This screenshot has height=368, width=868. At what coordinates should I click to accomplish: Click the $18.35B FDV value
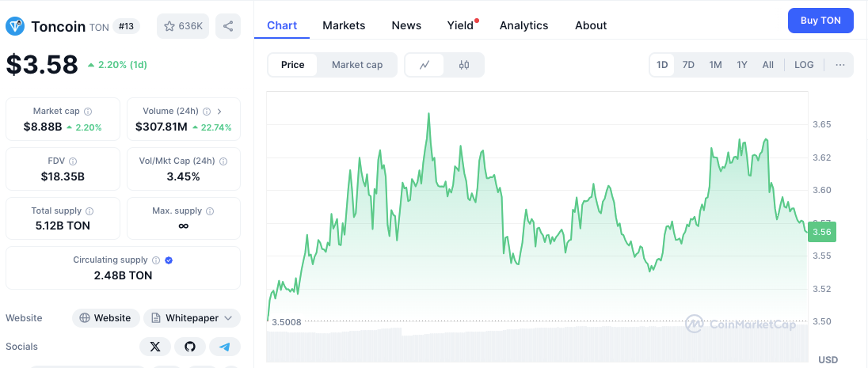pyautogui.click(x=63, y=177)
